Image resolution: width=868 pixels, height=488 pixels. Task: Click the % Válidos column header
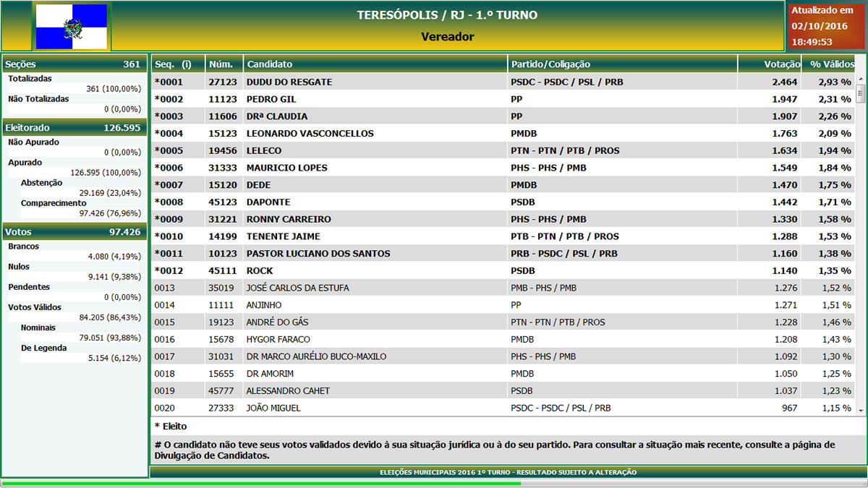831,64
